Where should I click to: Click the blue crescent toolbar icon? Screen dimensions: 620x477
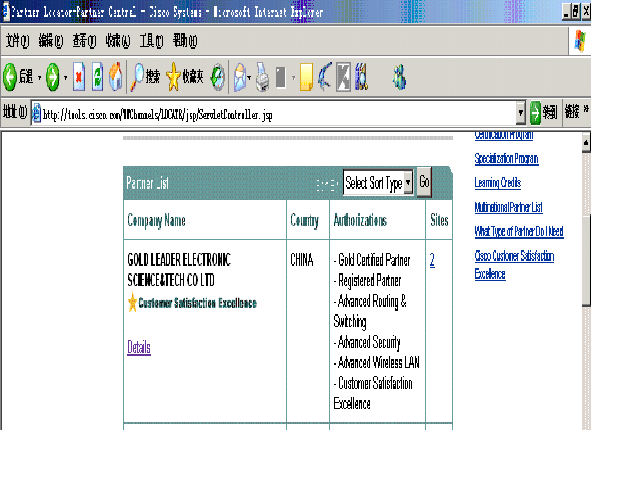click(325, 77)
